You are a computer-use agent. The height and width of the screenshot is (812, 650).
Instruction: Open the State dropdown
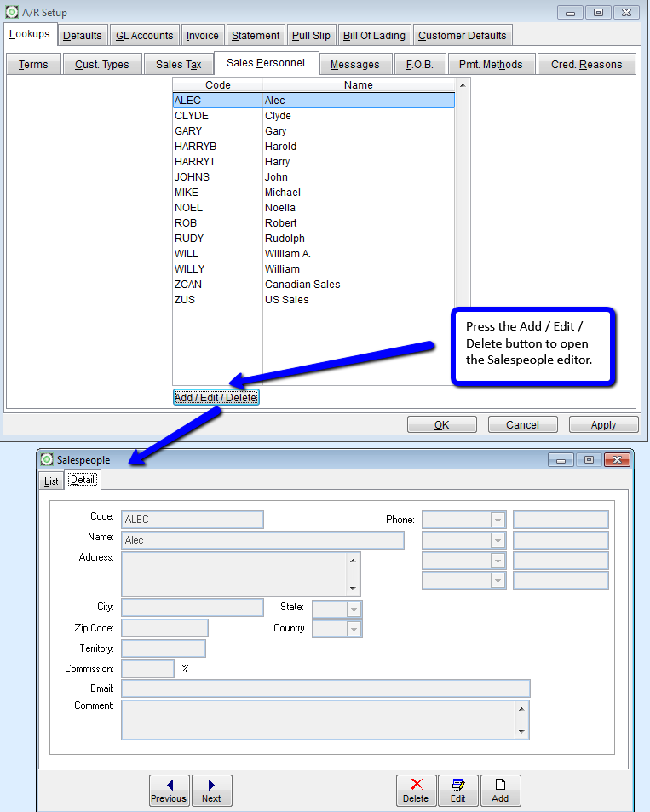click(x=354, y=609)
